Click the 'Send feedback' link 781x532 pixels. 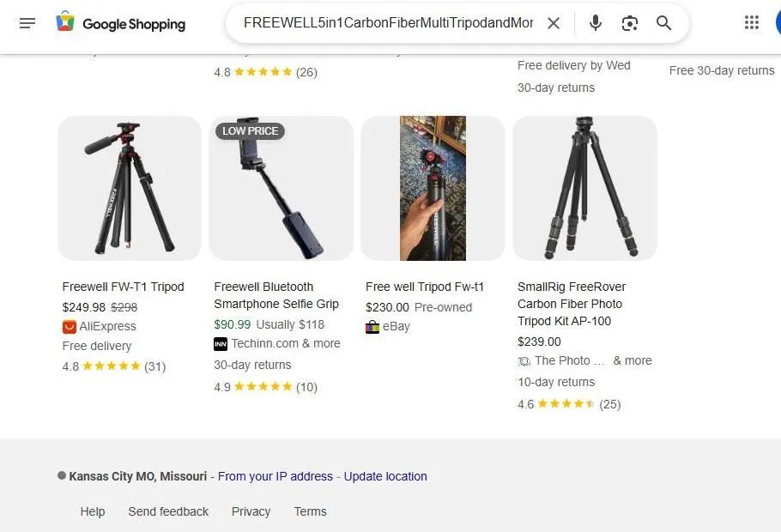168,511
